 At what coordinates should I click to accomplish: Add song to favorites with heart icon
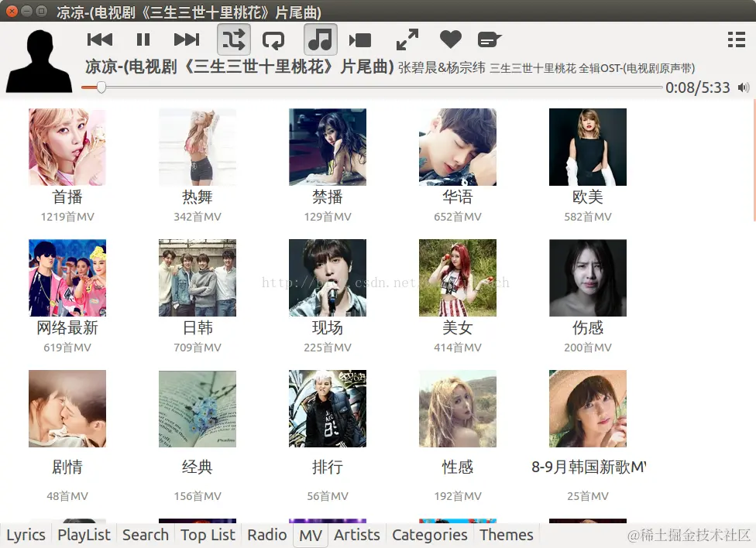click(x=451, y=39)
